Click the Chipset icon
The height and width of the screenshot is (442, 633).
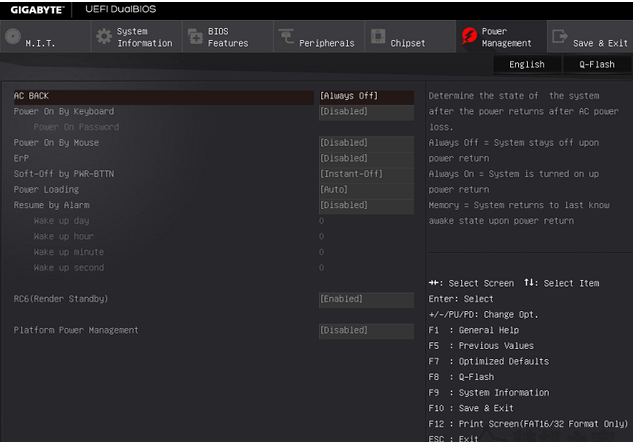click(378, 36)
